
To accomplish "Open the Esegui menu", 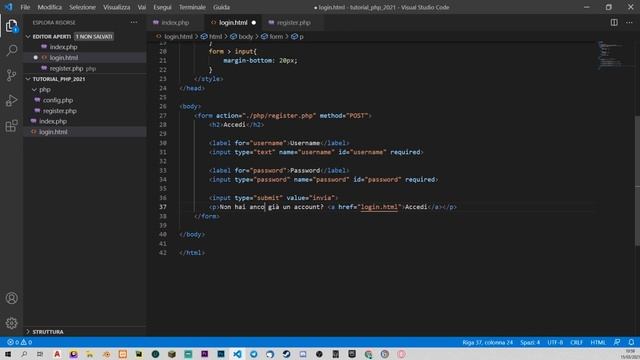I will click(x=162, y=7).
